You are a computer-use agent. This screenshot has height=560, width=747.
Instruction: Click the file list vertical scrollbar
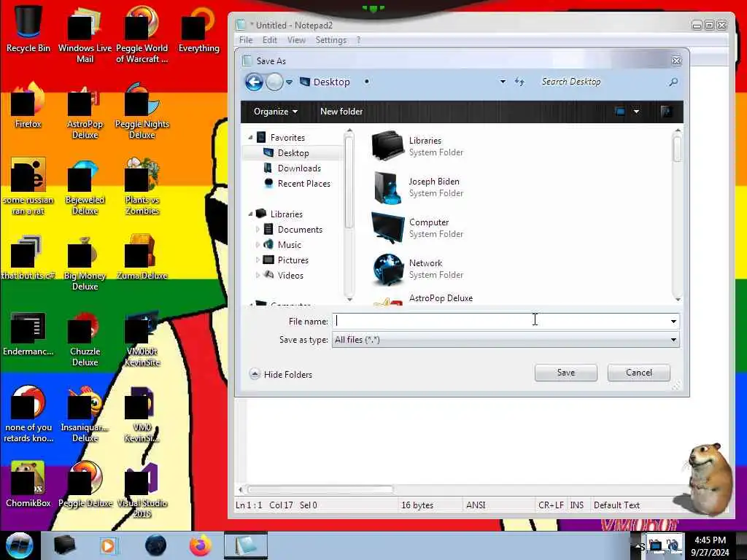pos(678,215)
